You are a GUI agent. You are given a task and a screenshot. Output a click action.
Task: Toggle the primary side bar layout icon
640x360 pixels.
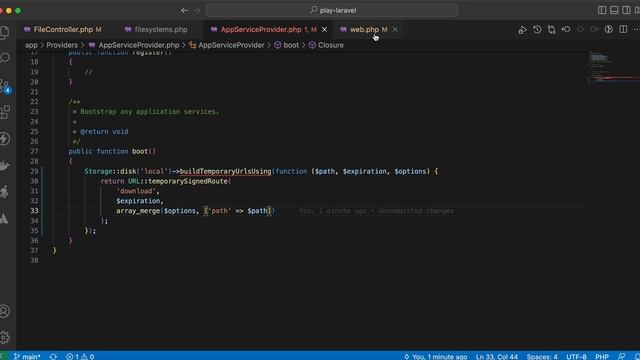pos(602,10)
